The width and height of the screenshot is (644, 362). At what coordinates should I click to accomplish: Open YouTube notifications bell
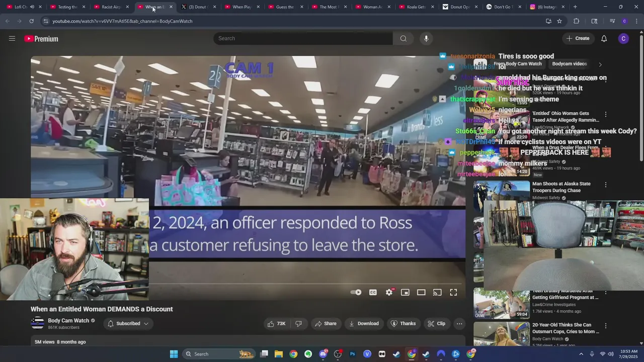[604, 39]
